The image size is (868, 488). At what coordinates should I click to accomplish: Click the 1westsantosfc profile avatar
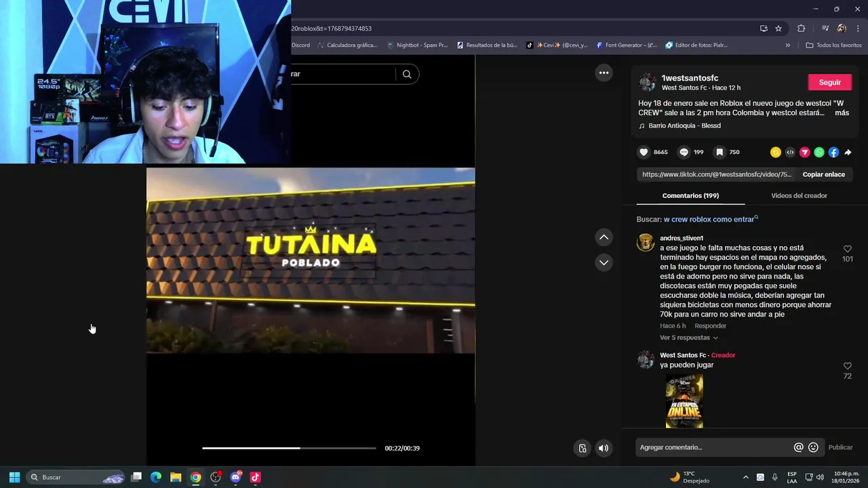click(x=647, y=83)
